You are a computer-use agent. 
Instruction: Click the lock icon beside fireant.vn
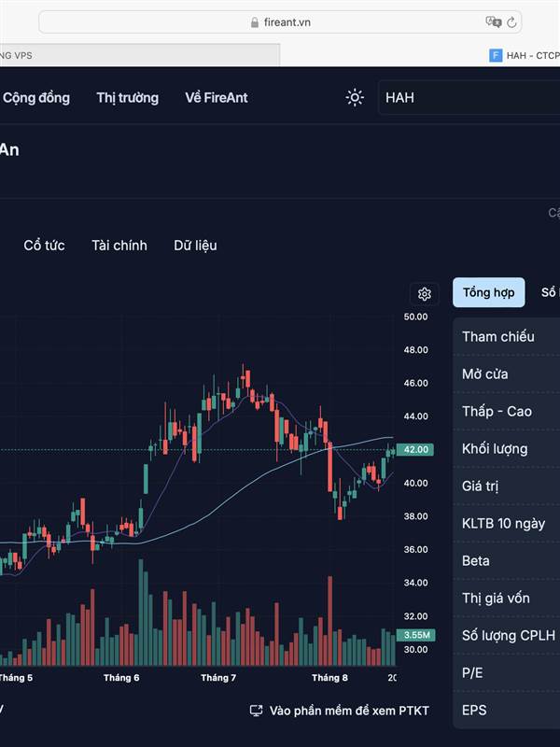(255, 22)
